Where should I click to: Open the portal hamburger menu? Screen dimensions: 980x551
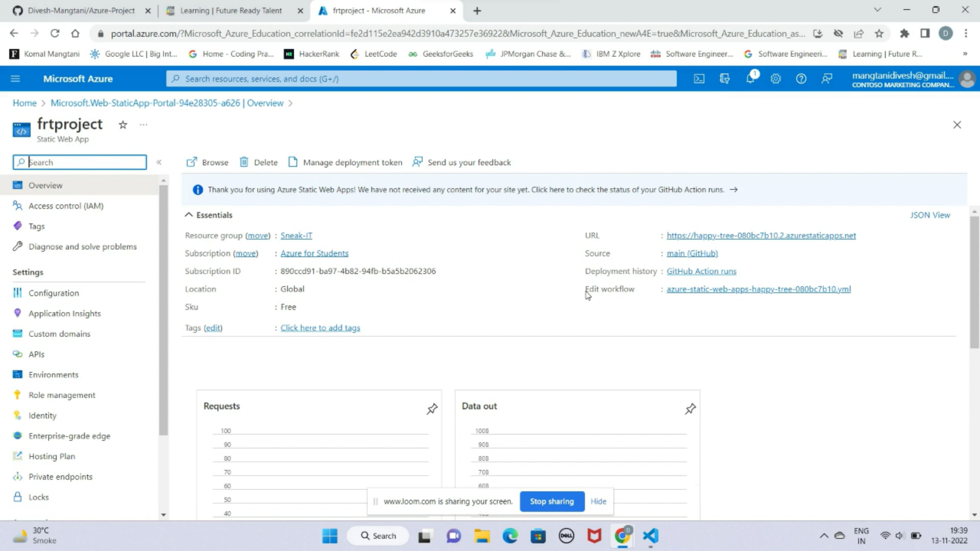tap(15, 78)
